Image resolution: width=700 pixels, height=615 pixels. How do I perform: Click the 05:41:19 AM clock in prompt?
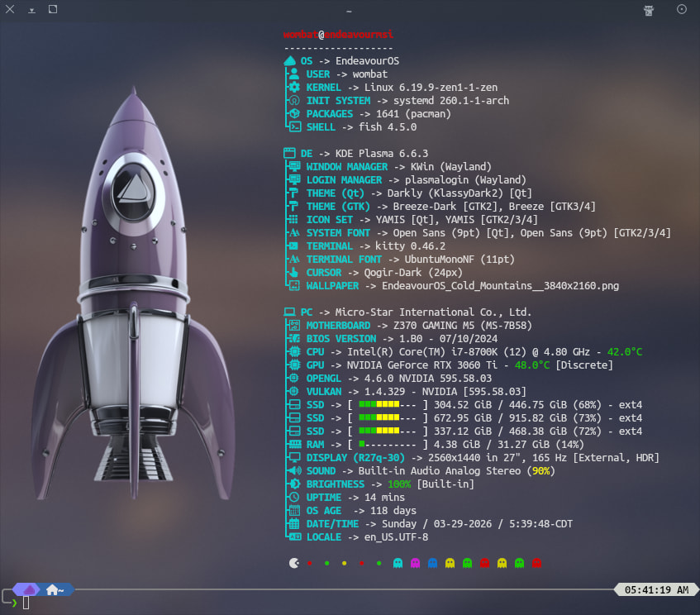pos(656,590)
